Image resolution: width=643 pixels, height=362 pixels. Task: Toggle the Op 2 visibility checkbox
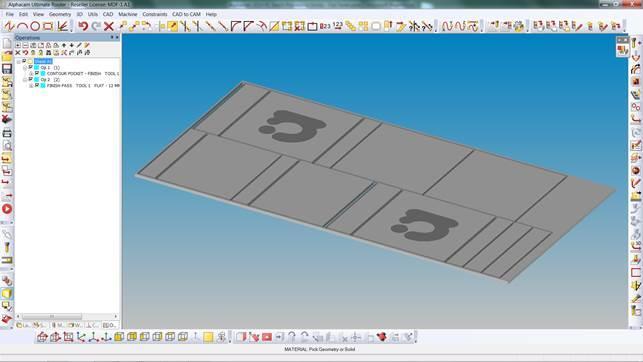(x=31, y=79)
